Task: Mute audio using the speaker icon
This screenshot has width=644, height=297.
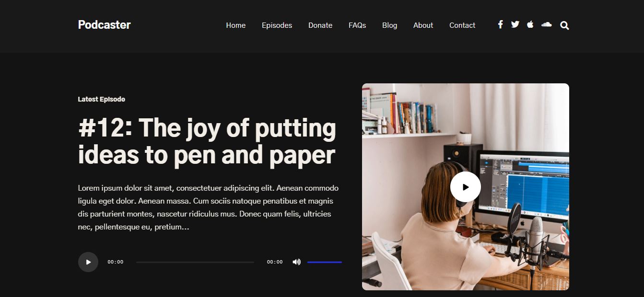Action: coord(297,262)
